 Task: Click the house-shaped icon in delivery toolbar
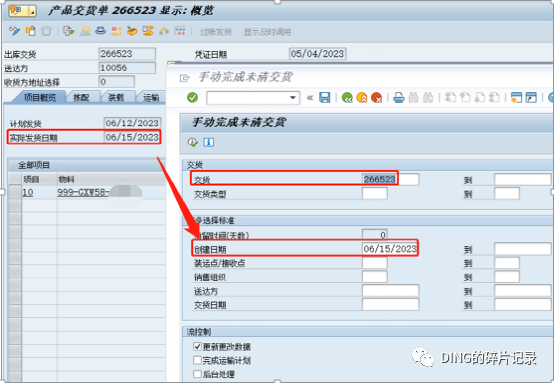[164, 31]
